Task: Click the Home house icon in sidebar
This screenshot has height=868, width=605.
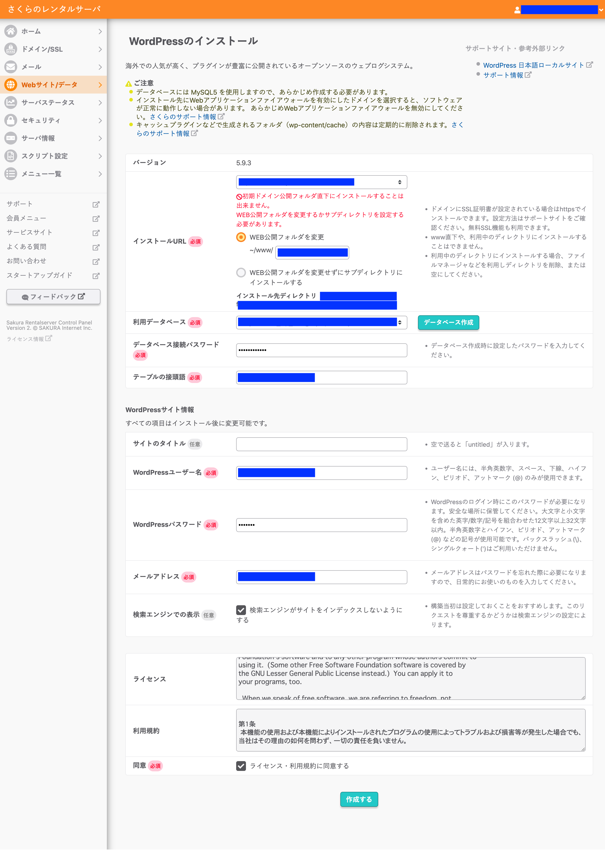Action: tap(11, 31)
